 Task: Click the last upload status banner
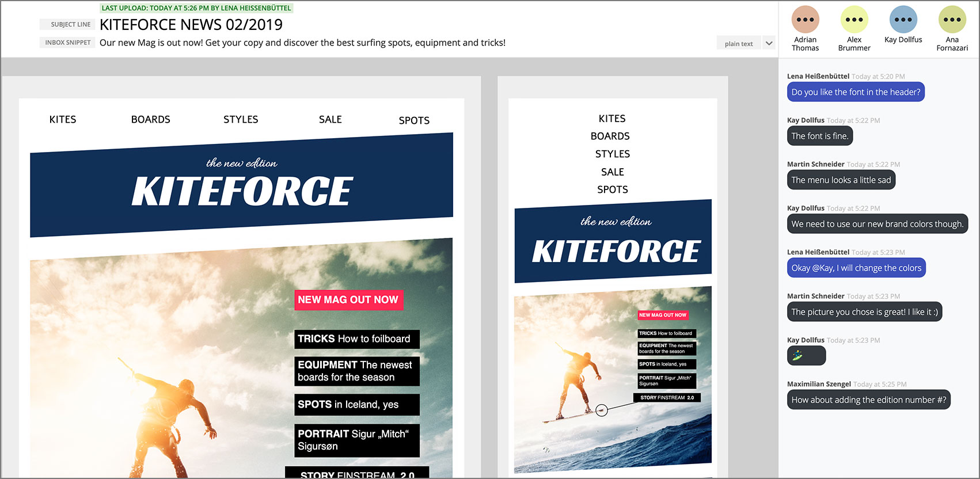196,8
